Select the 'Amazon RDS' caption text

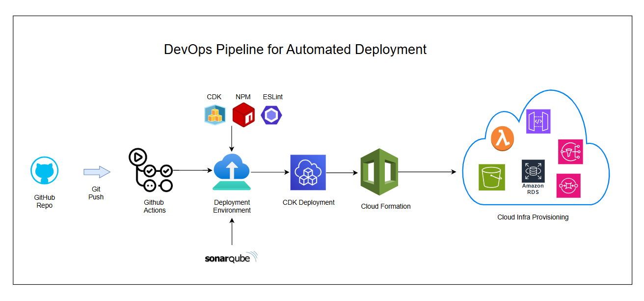533,189
